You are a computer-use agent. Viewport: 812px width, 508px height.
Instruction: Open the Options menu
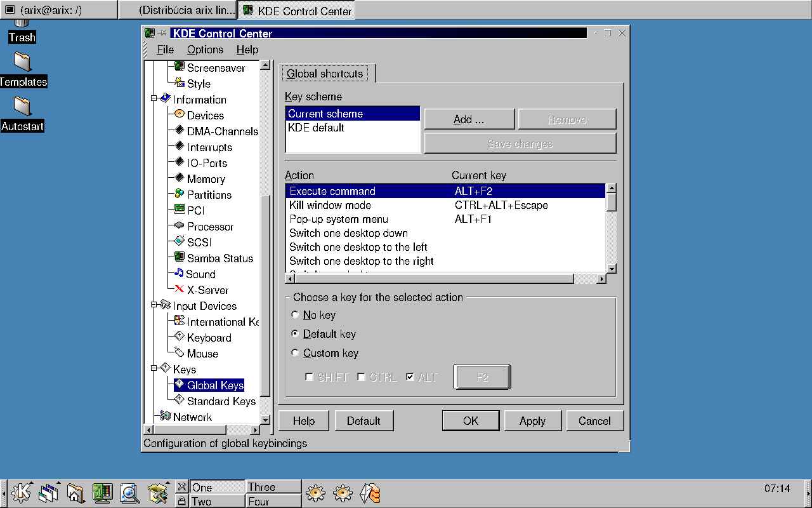point(205,50)
